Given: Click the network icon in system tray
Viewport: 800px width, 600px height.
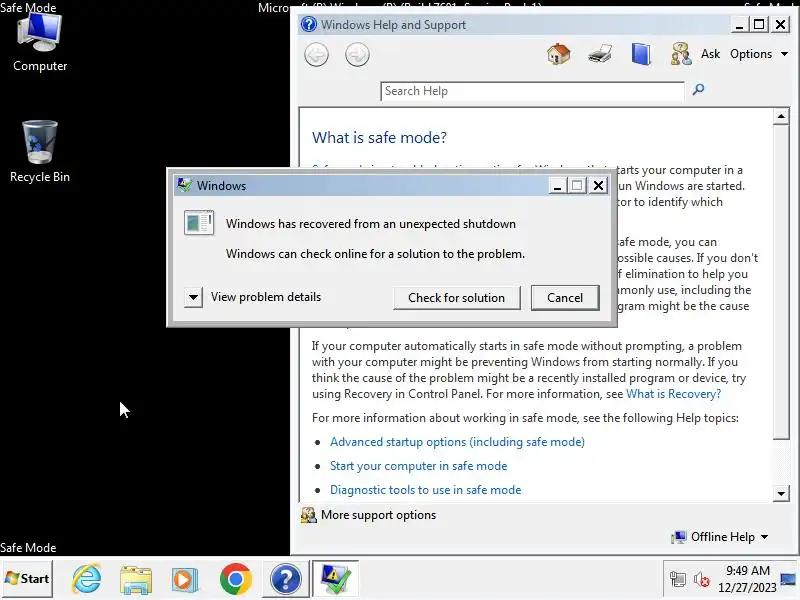Looking at the screenshot, I should (x=678, y=579).
